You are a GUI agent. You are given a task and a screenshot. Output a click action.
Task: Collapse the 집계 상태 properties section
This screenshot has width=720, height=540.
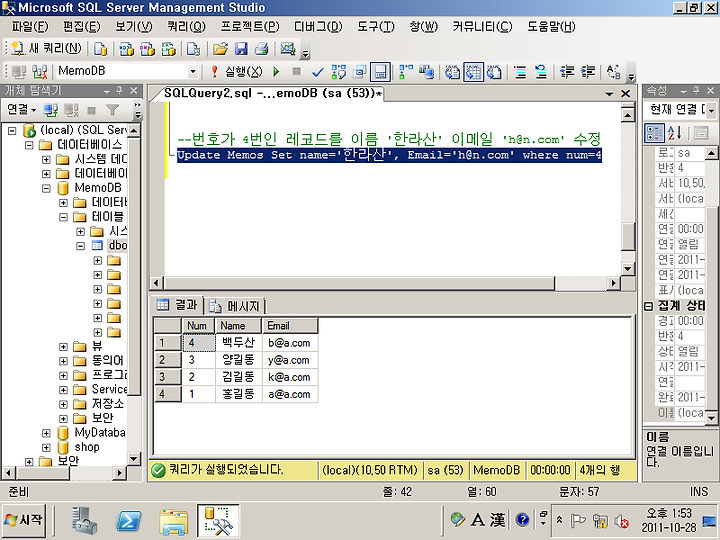tap(648, 306)
